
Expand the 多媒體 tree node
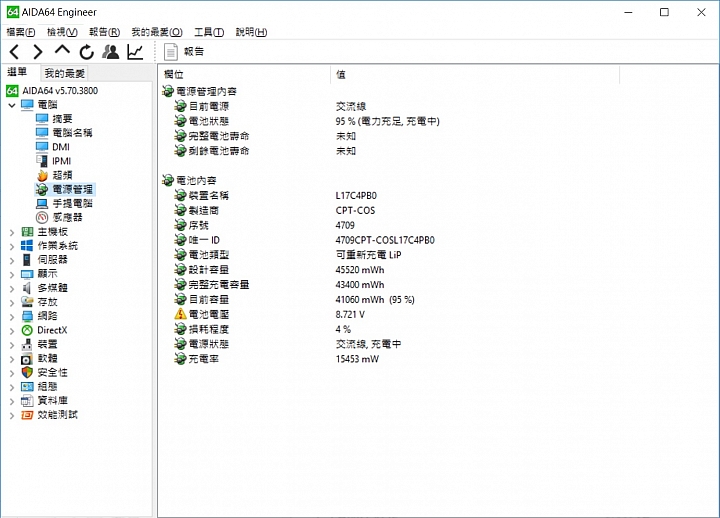pos(11,288)
